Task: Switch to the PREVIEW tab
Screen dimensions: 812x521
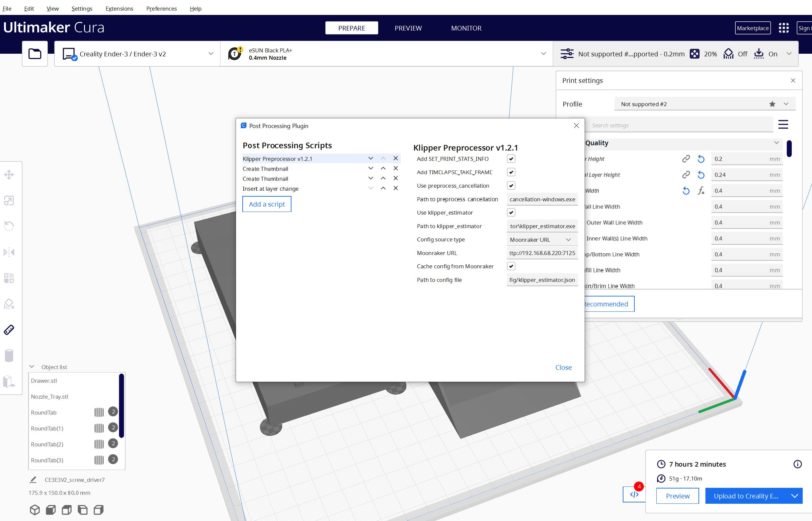Action: click(x=408, y=28)
